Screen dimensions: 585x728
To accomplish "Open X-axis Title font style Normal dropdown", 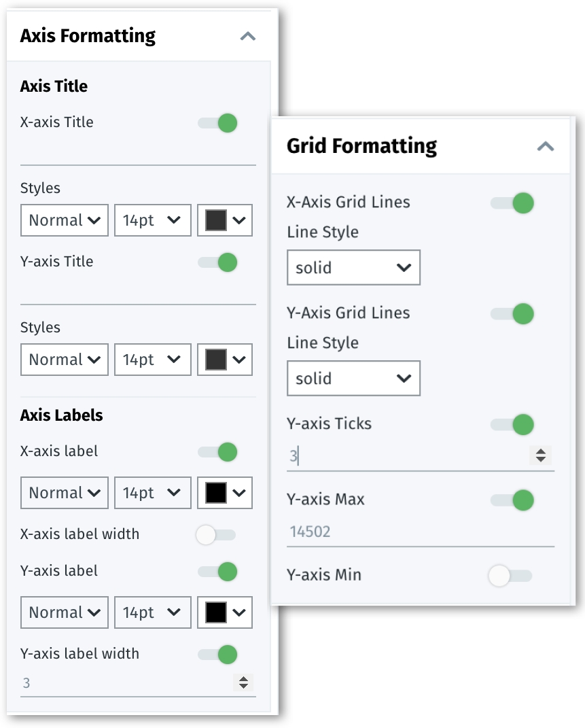I will pyautogui.click(x=65, y=220).
